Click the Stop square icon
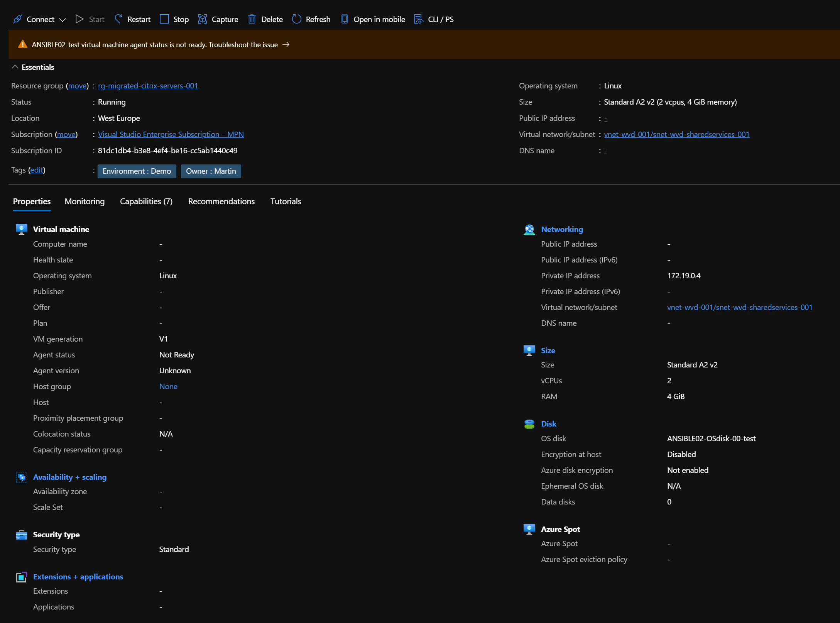The height and width of the screenshot is (623, 840). coord(164,19)
